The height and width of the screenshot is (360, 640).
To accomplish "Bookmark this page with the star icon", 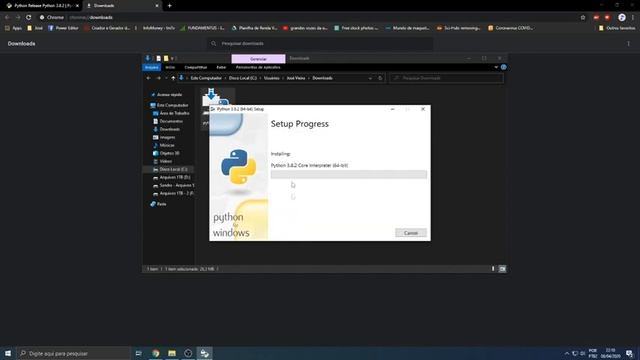I will point(583,17).
